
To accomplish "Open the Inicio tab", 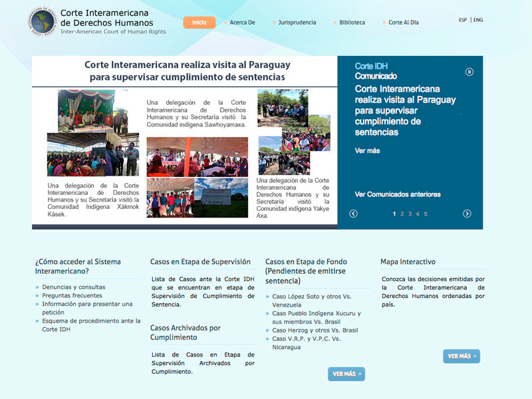I will (199, 23).
